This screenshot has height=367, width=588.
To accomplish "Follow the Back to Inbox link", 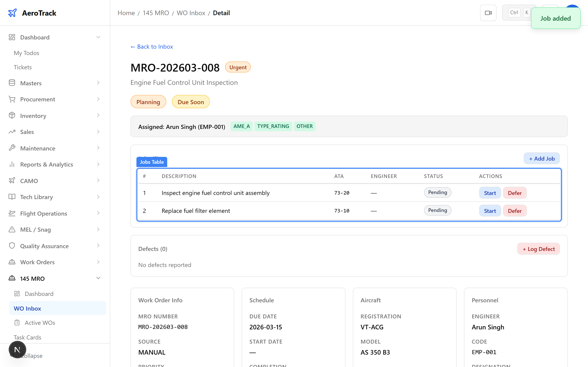I will click(152, 47).
